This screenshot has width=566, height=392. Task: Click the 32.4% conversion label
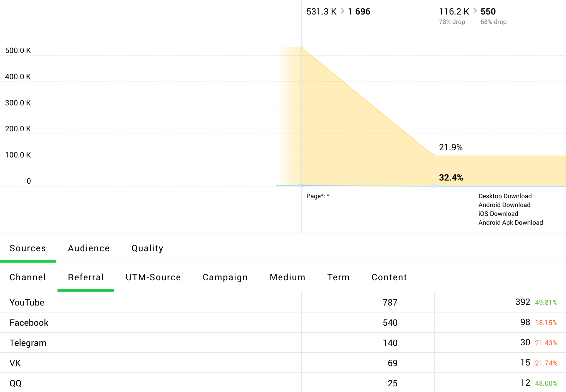point(451,177)
